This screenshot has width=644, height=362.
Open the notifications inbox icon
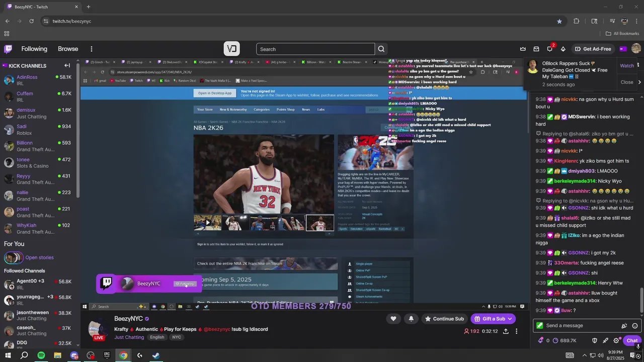pos(536,49)
